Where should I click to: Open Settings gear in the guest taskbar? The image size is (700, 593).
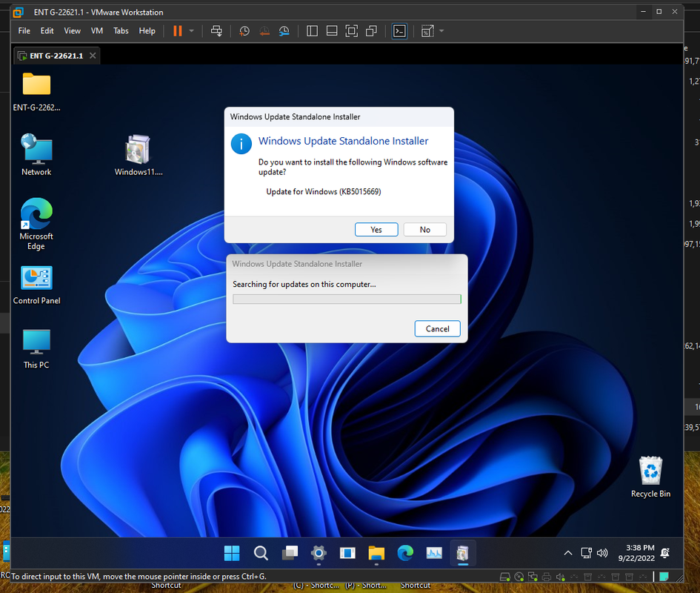coord(319,553)
